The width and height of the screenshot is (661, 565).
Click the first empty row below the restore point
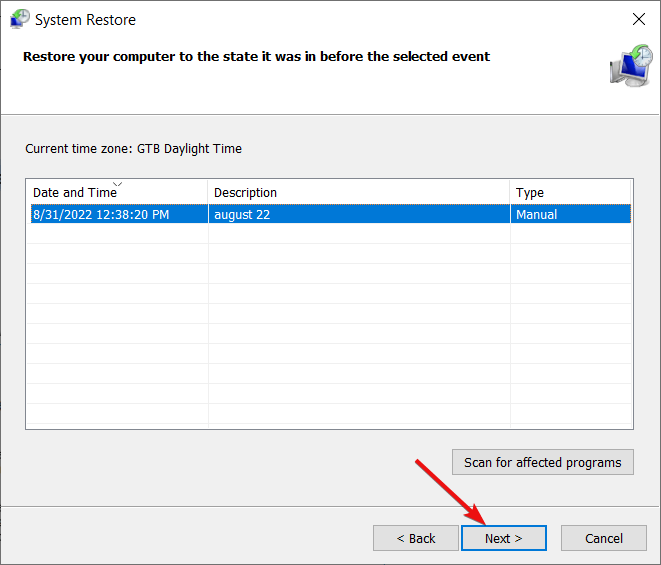pyautogui.click(x=331, y=234)
